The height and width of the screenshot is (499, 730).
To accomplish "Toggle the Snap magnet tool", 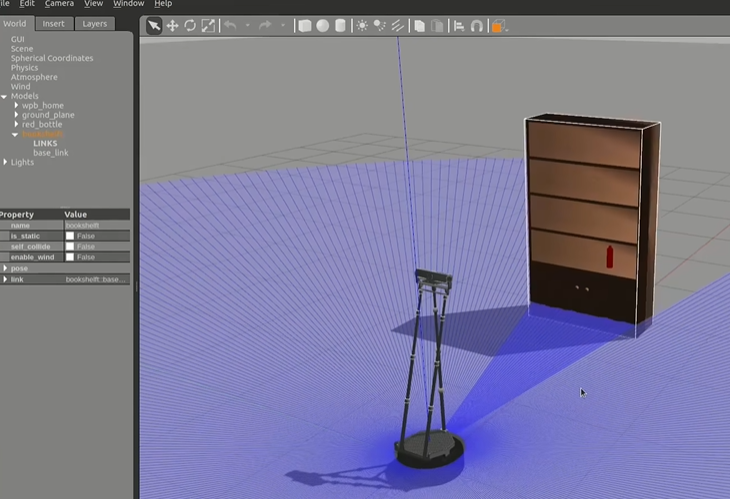I will point(476,26).
